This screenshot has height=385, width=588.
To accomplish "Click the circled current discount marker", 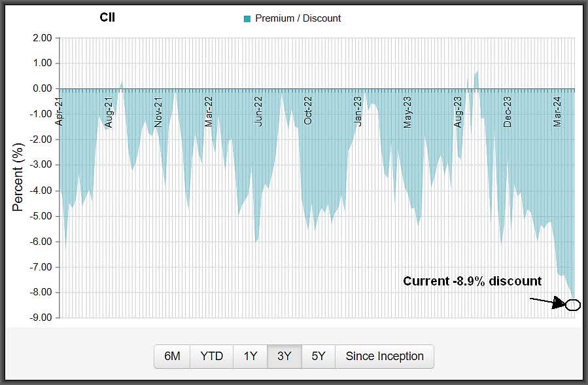I will (x=572, y=304).
